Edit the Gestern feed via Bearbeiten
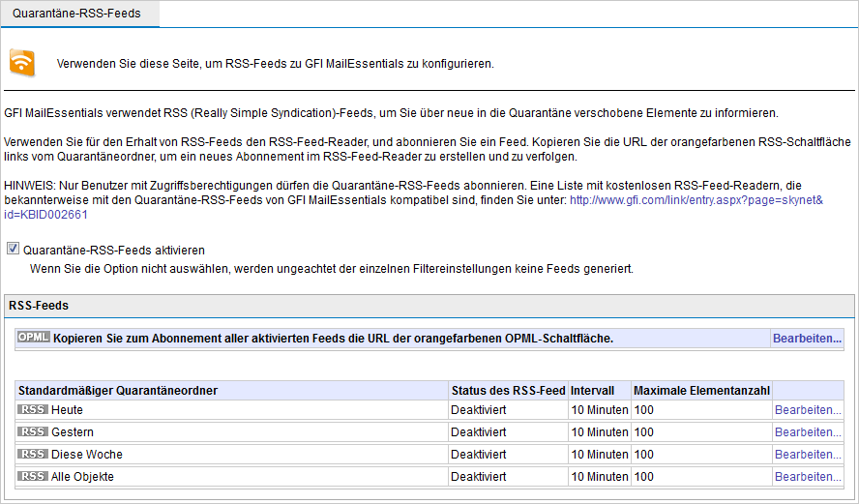859x504 pixels. click(x=808, y=432)
